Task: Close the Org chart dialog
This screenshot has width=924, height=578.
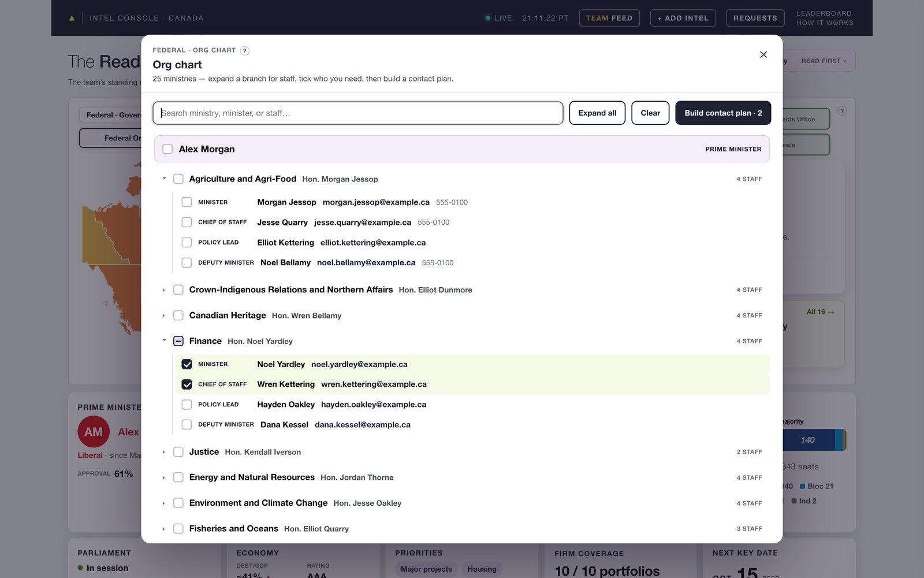Action: pyautogui.click(x=763, y=54)
